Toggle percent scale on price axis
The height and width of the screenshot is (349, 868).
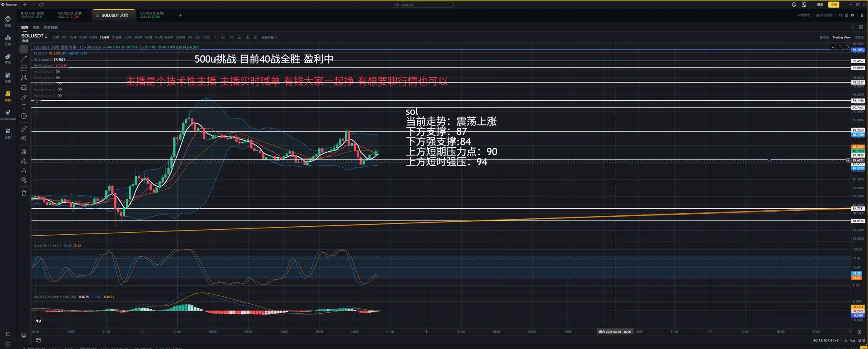(x=845, y=341)
